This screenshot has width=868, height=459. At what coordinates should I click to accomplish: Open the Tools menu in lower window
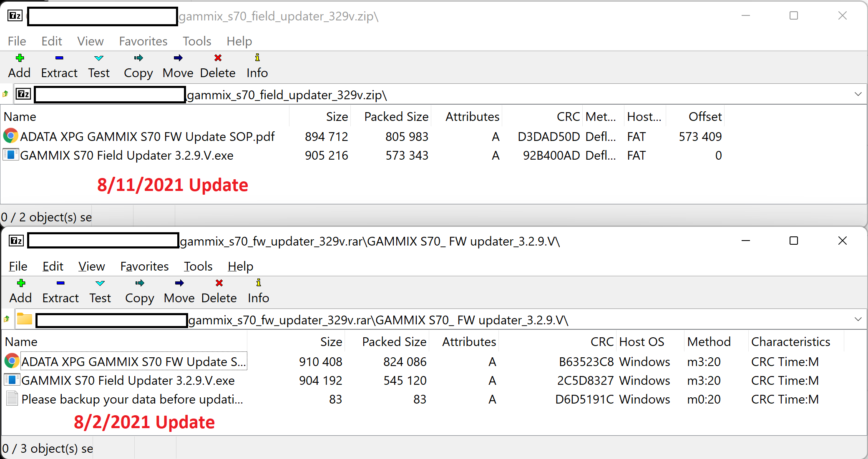pos(198,266)
